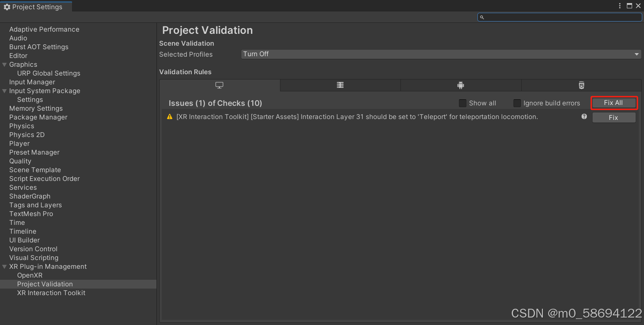Open the Project Settings window menu via three dots

(x=620, y=6)
